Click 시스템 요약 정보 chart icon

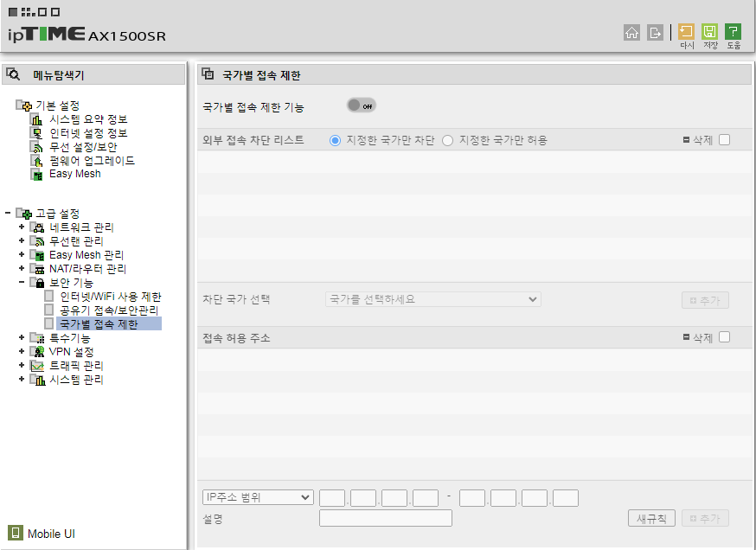[36, 119]
